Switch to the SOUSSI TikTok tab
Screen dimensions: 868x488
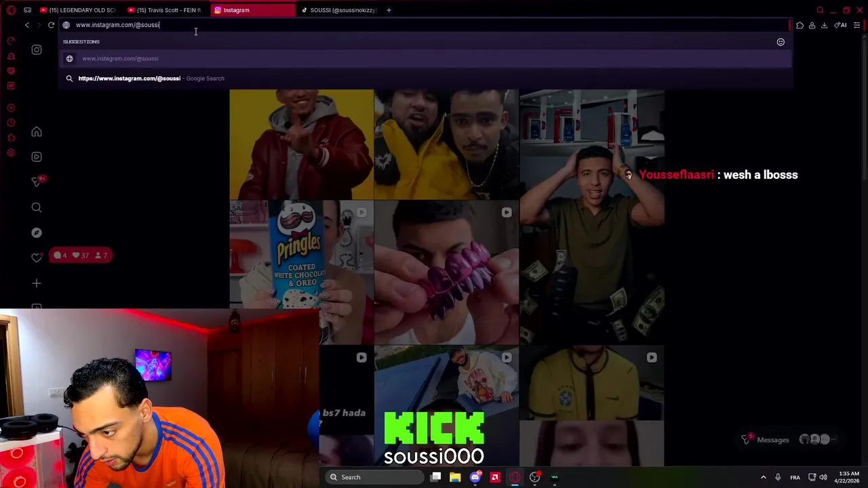(x=339, y=10)
